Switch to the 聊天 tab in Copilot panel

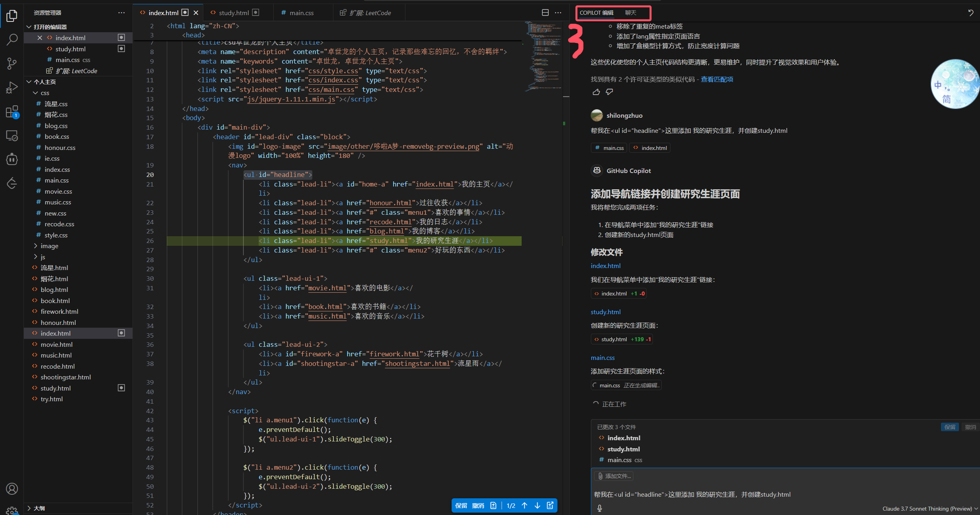pos(630,13)
